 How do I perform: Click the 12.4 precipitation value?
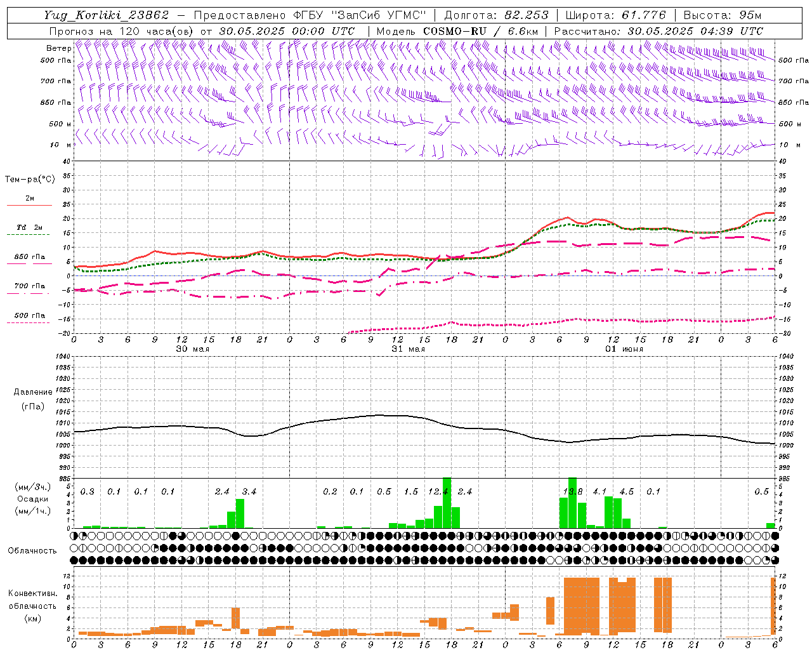(x=438, y=492)
